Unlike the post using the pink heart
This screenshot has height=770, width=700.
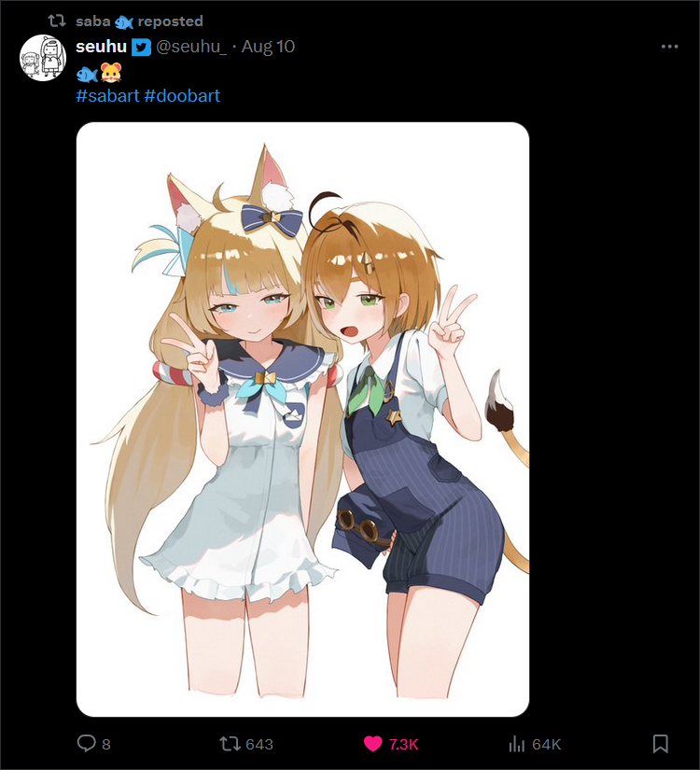pos(372,744)
